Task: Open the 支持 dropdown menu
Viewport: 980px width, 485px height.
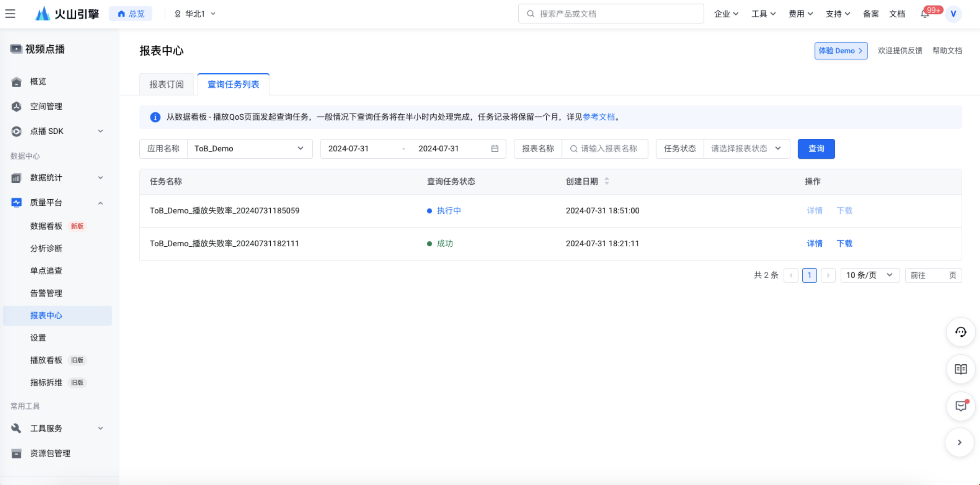Action: click(x=838, y=14)
